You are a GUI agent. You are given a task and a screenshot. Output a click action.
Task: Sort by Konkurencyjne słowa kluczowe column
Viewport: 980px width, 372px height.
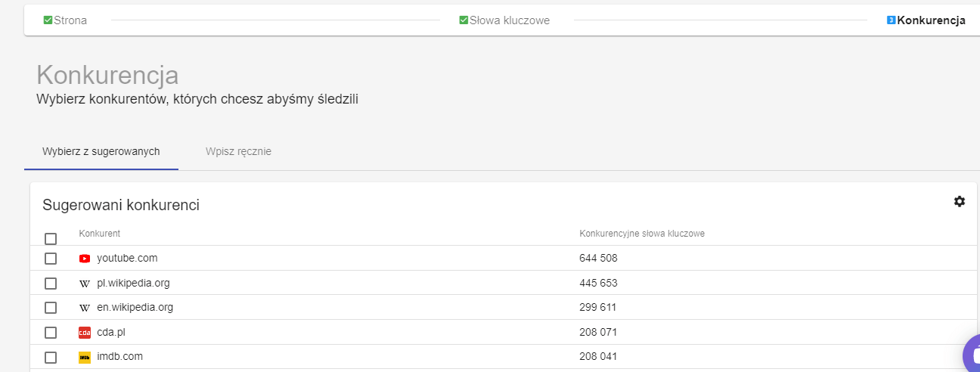[642, 234]
